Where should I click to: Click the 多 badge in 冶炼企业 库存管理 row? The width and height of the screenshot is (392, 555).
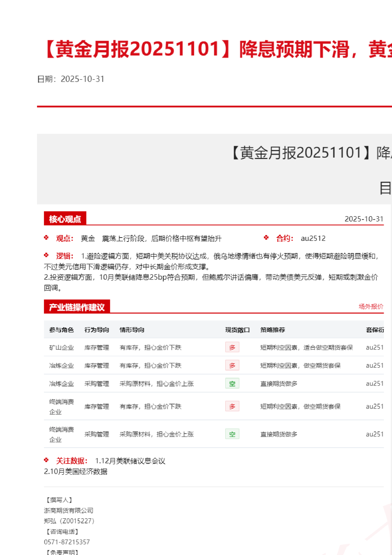pyautogui.click(x=232, y=365)
